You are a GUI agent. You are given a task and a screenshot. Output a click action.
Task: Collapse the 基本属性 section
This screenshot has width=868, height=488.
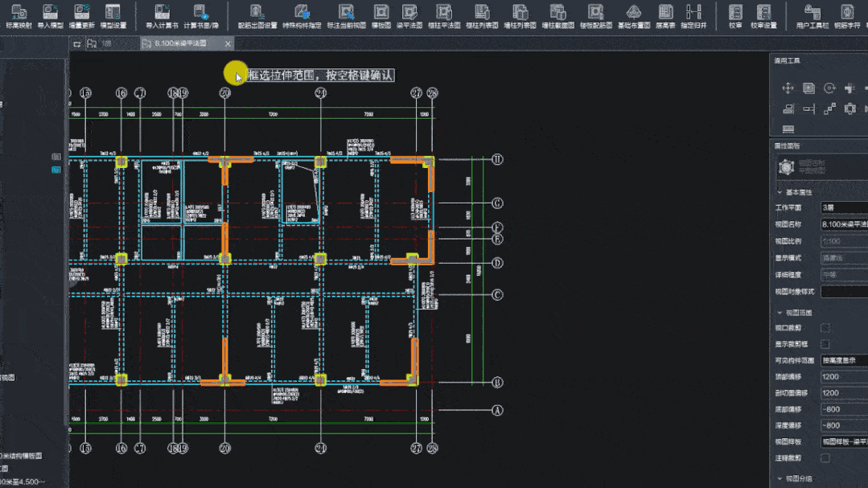794,192
